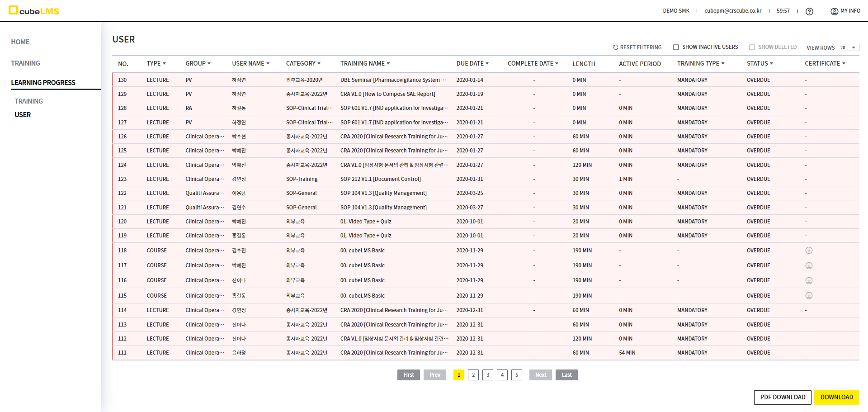Click the PDF DOWNLOAD button
Screen dimensions: 868x412
coord(783,397)
